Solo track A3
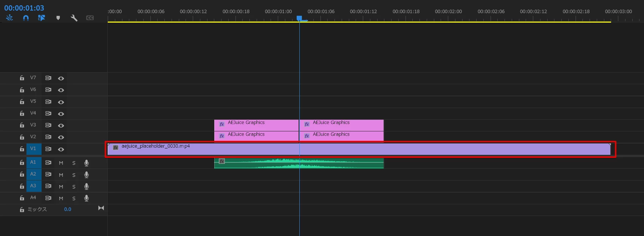Screen dimensions: 644x236 click(74, 187)
